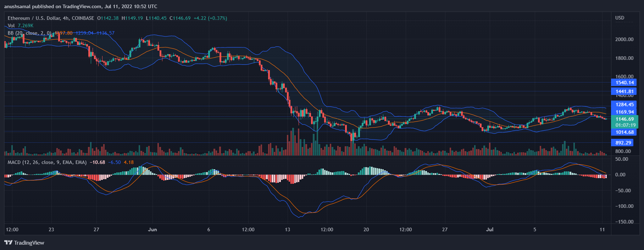Click the MACD histogram value 4.18 in legend
The width and height of the screenshot is (644, 250).
tap(129, 162)
